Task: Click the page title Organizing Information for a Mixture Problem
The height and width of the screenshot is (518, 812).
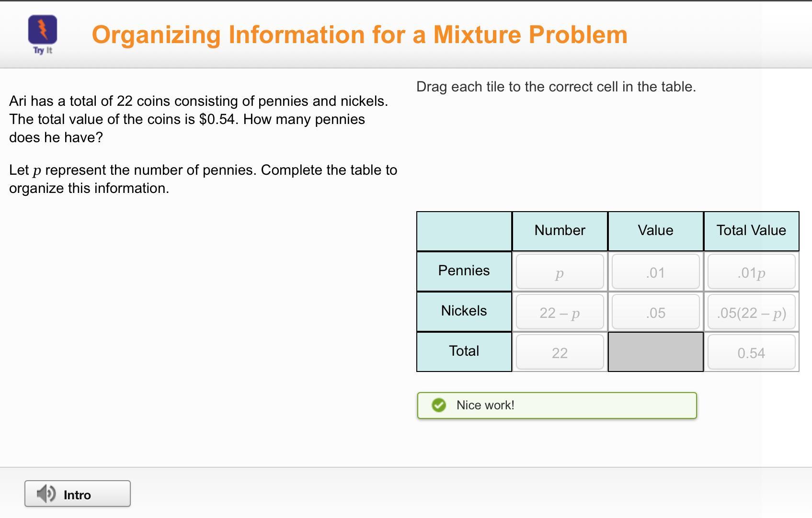Action: point(360,34)
